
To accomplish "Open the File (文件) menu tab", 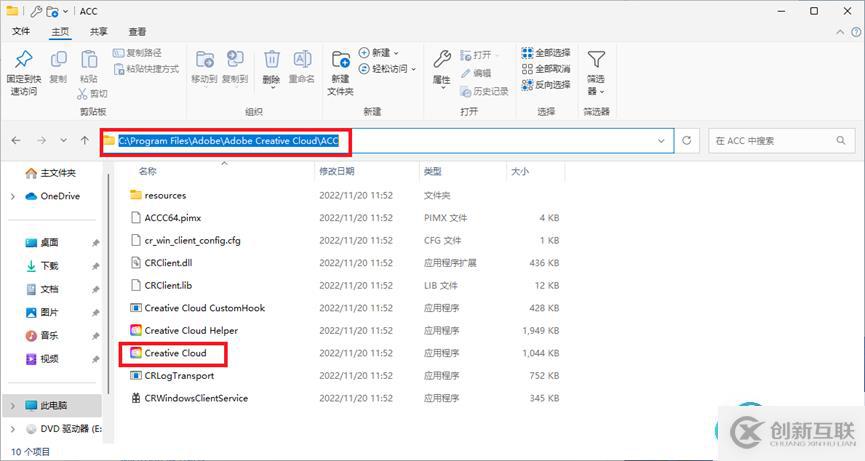I will click(21, 31).
